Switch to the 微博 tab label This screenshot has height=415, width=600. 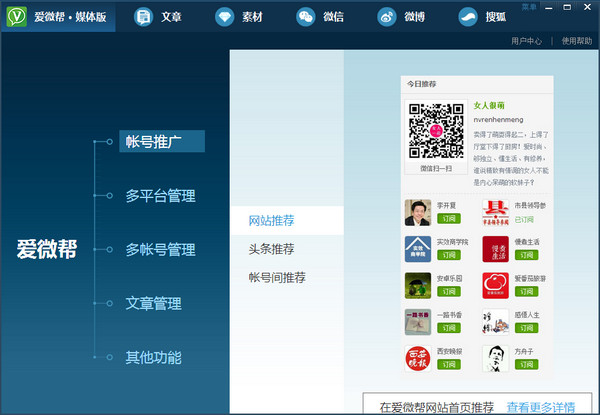[x=414, y=17]
